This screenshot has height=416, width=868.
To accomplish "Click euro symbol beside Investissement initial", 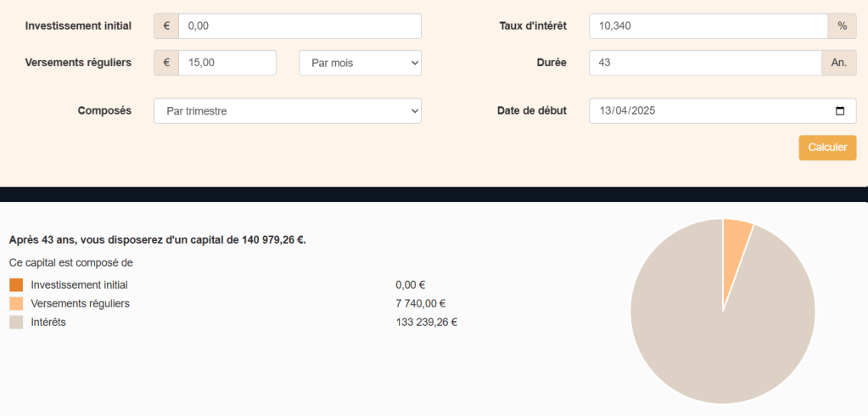I will pyautogui.click(x=166, y=26).
